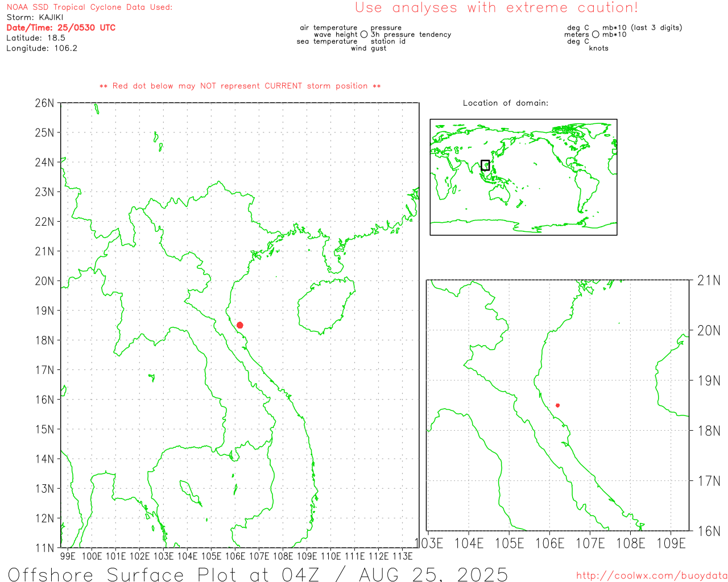
Task: Click the 15N label on main map axis
Action: [44, 429]
